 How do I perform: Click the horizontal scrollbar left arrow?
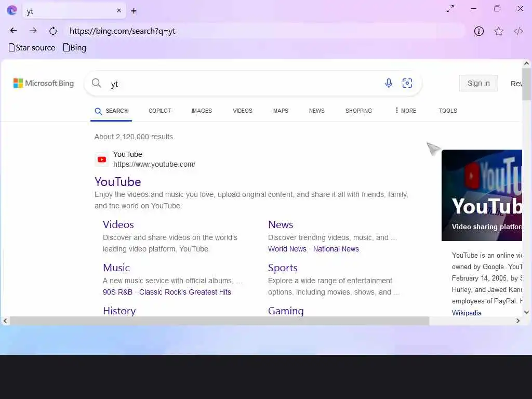pyautogui.click(x=5, y=321)
